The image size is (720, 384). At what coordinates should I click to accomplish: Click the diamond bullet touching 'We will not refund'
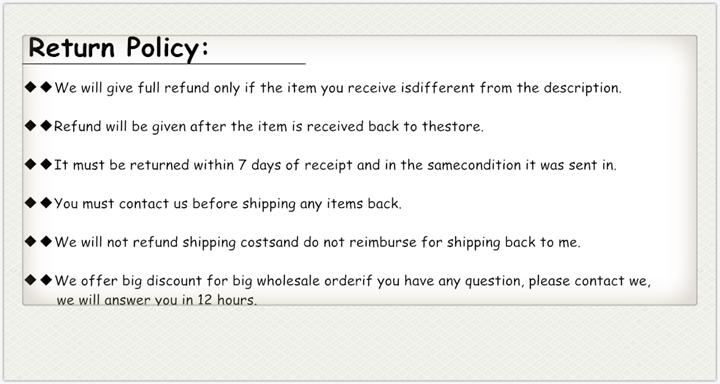[46, 241]
